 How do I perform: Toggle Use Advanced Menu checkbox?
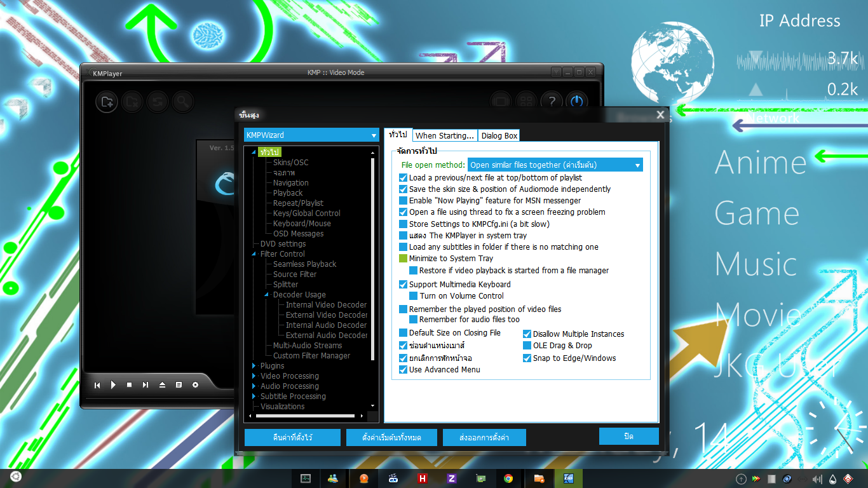coord(403,370)
